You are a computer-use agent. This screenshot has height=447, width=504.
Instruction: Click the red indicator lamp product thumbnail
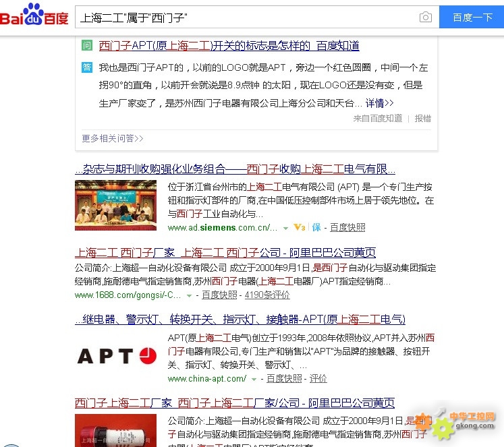coord(116,430)
